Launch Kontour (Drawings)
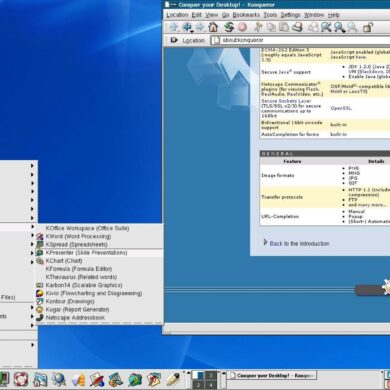 (x=99, y=301)
